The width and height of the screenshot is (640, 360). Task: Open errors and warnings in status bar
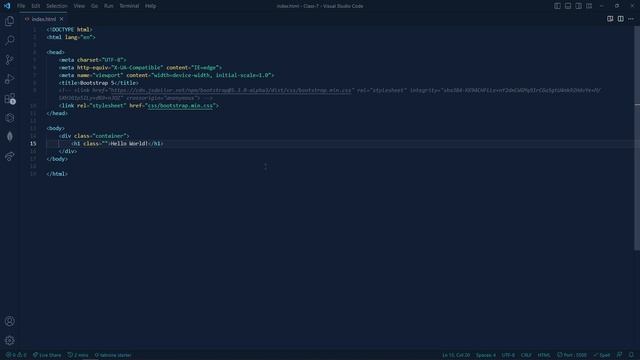(16, 355)
